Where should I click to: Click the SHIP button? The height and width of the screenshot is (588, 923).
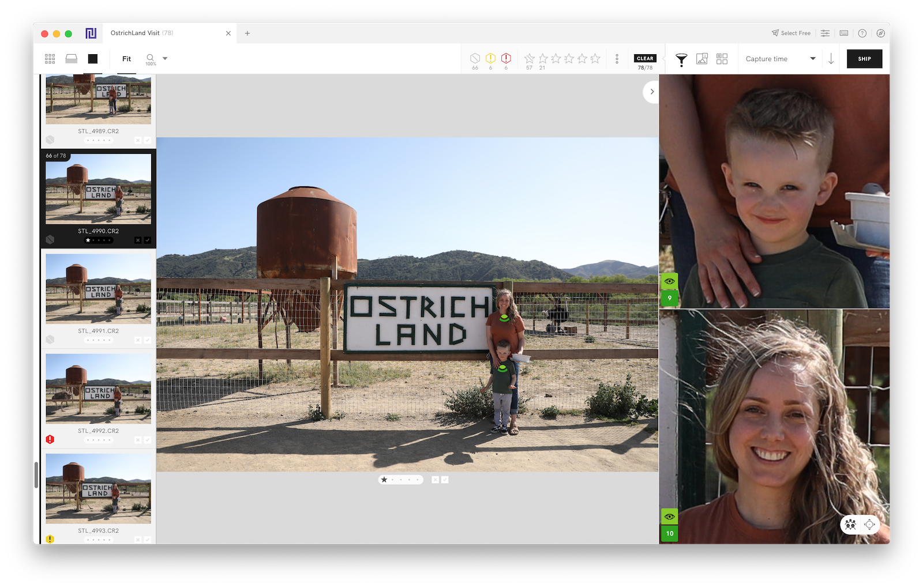[864, 59]
